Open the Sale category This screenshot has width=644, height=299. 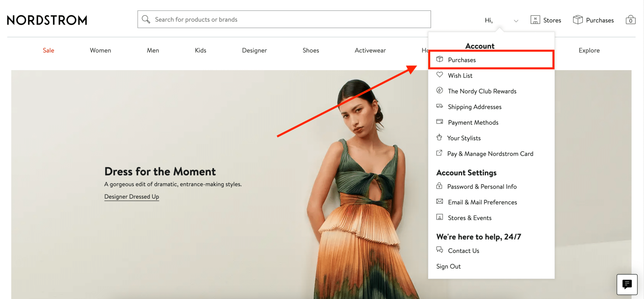pos(48,51)
